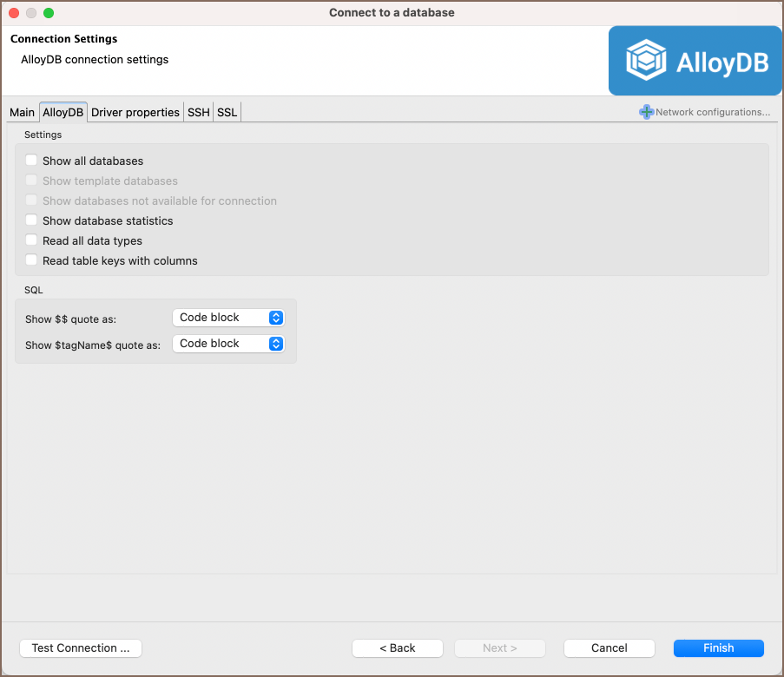Screen dimensions: 784x677
Task: Click the green maximize window button
Action: (x=49, y=13)
